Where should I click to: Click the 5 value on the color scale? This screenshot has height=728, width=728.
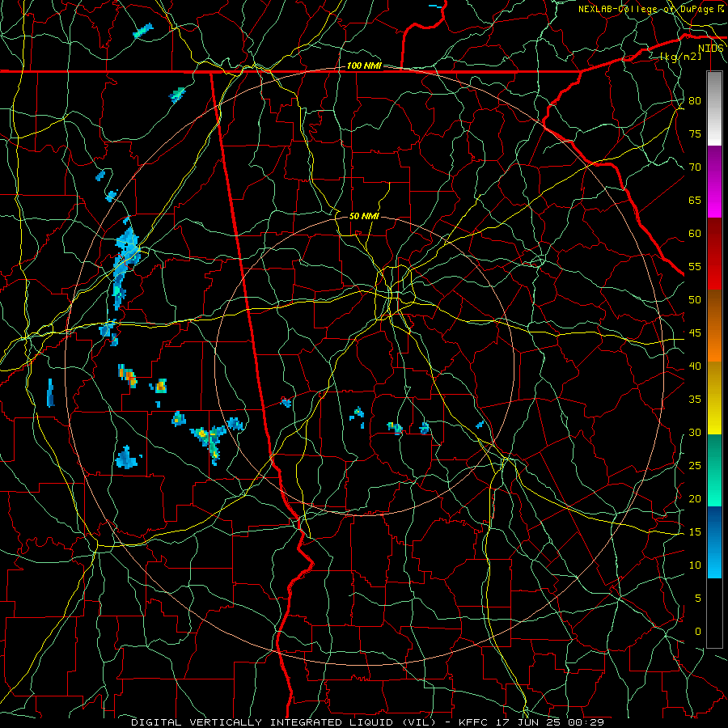point(698,599)
